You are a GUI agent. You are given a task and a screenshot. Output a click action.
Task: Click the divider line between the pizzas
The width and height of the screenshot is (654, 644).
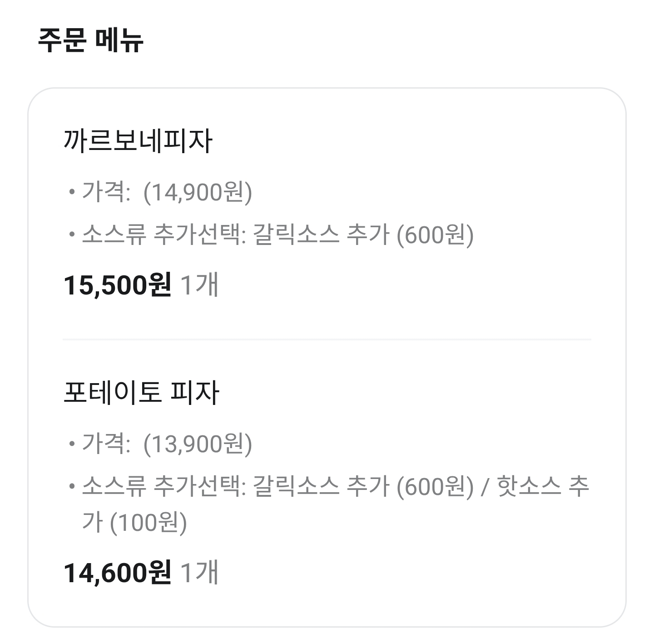click(x=327, y=339)
